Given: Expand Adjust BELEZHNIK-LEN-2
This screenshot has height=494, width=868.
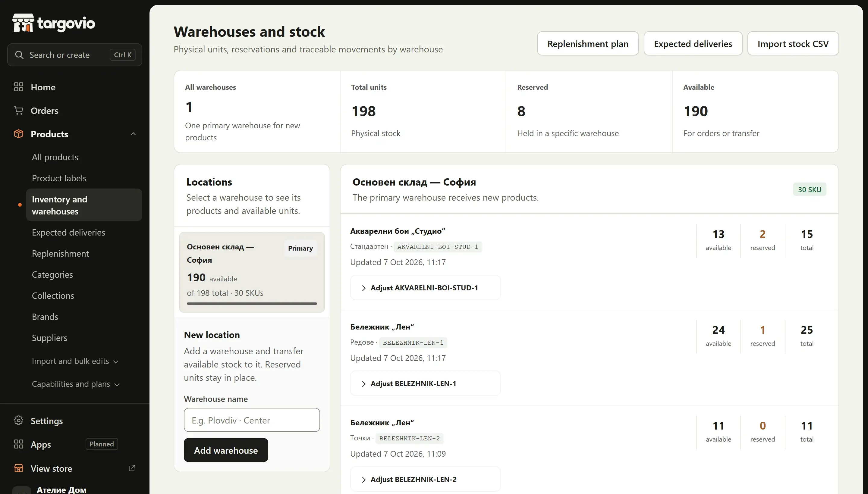Looking at the screenshot, I should coord(425,479).
